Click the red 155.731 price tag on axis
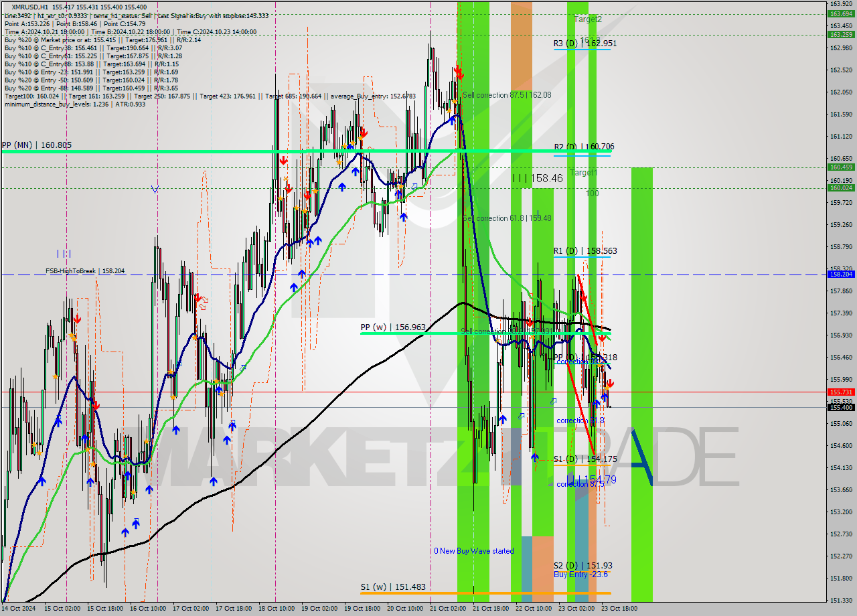The image size is (857, 616). click(x=841, y=392)
